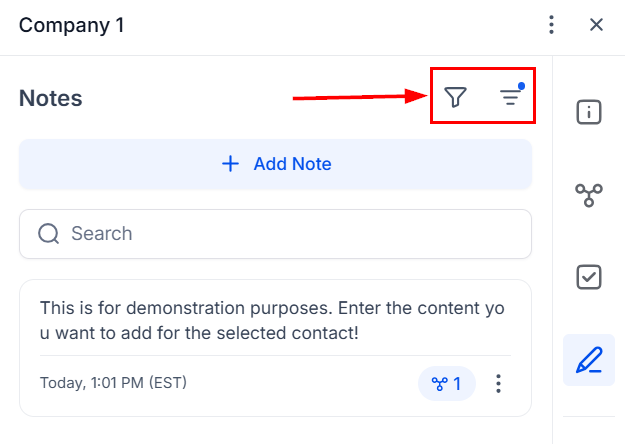
Task: Open the note's three-dot options menu
Action: 499,383
